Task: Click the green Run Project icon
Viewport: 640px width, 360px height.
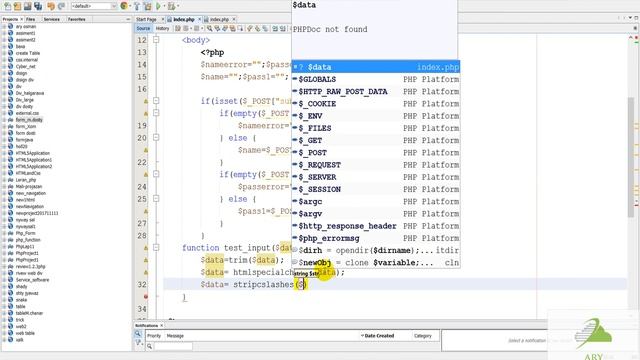Action: pyautogui.click(x=159, y=6)
